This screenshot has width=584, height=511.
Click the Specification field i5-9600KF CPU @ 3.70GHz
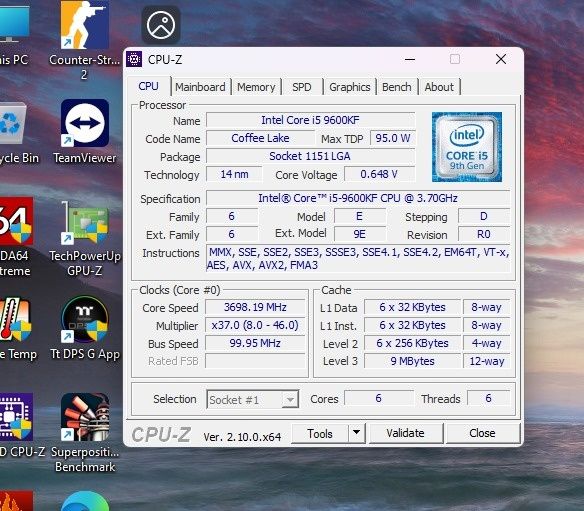(358, 198)
